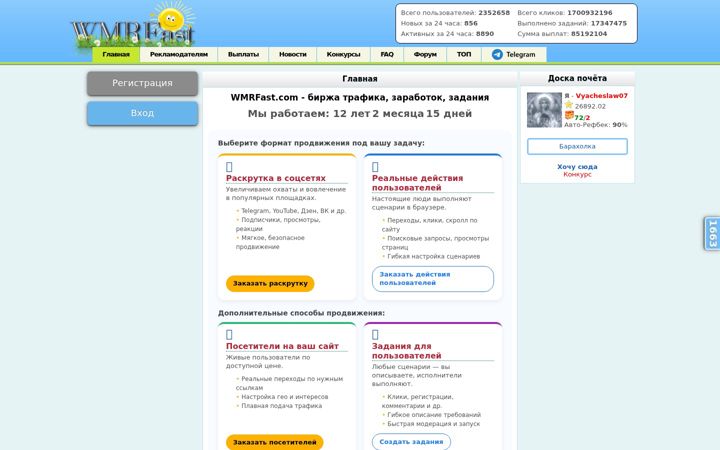Click the Регистрация button

(142, 83)
